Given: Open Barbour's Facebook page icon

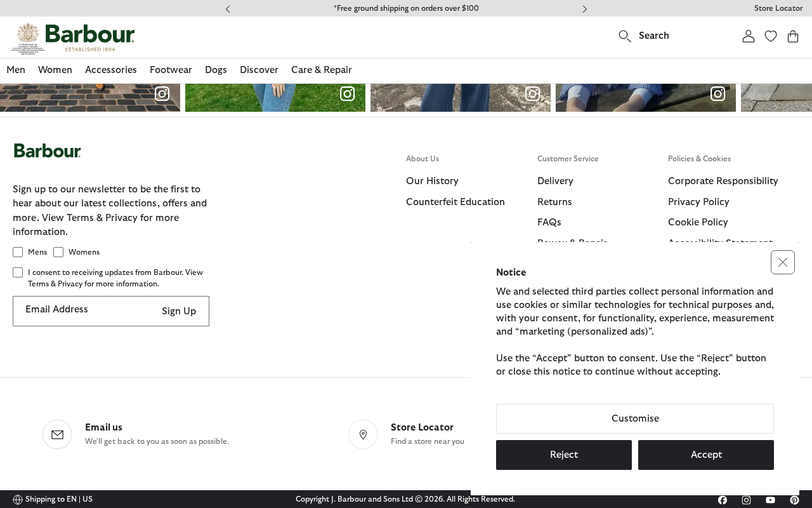Looking at the screenshot, I should [x=723, y=500].
